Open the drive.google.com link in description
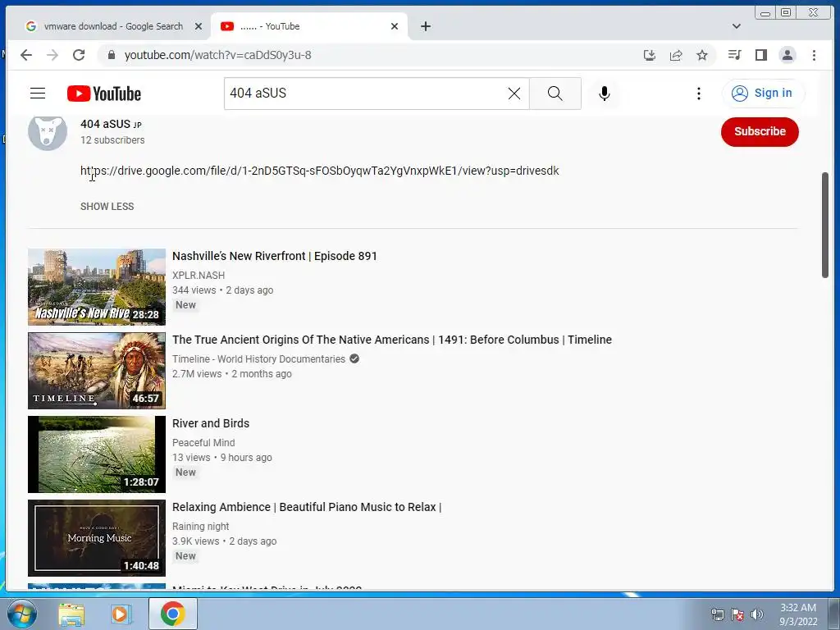The image size is (840, 630). (x=320, y=171)
